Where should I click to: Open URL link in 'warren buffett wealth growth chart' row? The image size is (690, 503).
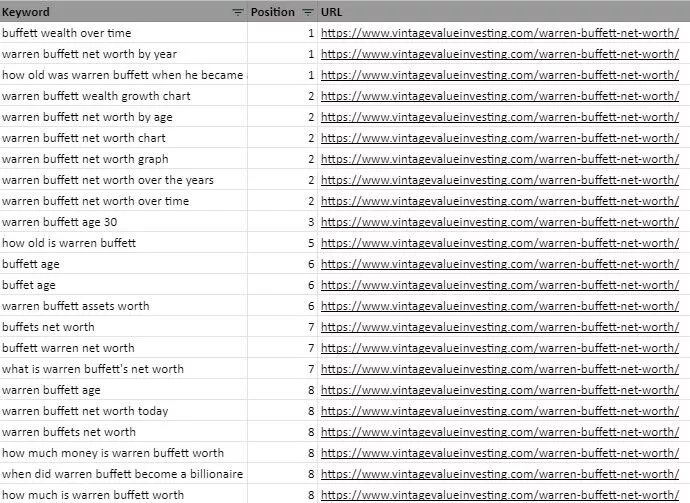point(500,96)
